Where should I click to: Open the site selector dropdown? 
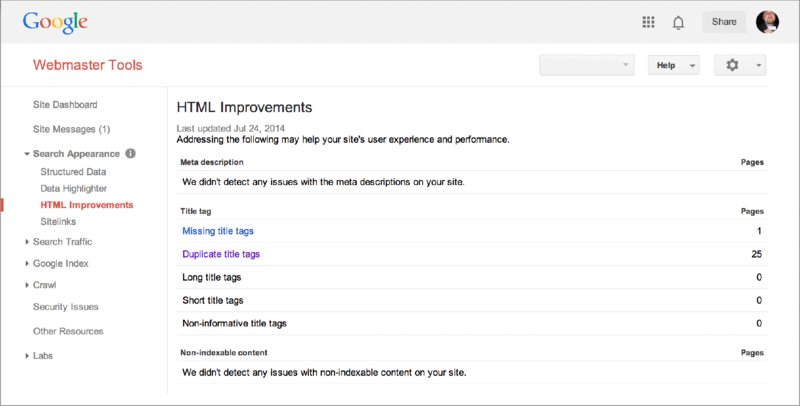coord(587,65)
